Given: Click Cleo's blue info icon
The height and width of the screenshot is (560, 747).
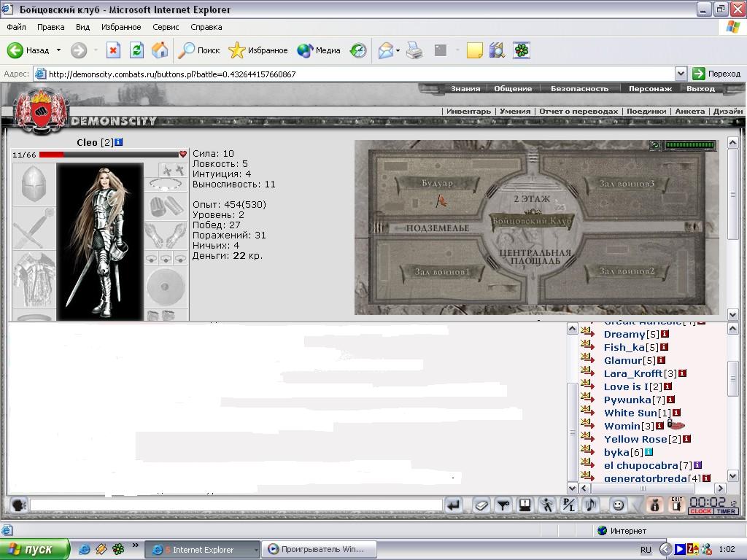Looking at the screenshot, I should pos(119,142).
